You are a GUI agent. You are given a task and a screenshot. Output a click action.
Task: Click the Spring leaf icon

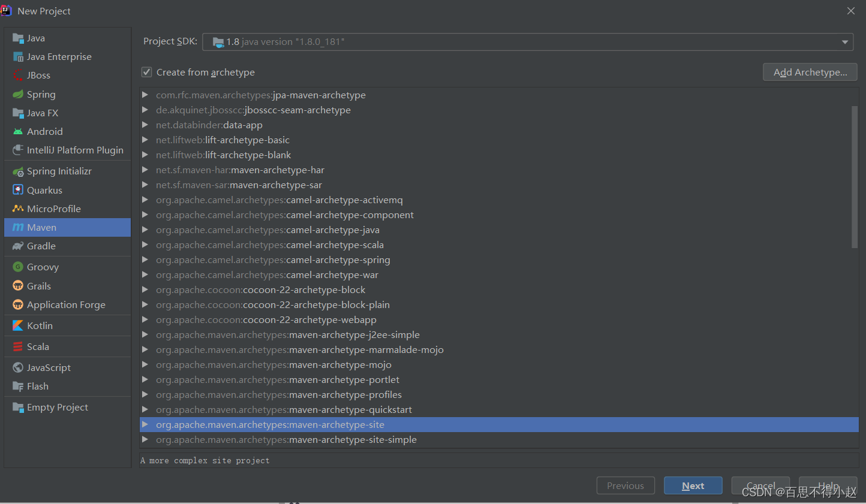click(x=18, y=95)
